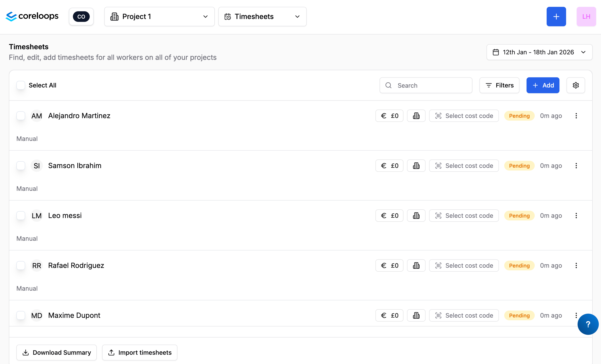This screenshot has width=601, height=364.
Task: Select cost code for Rafael Rodriguez
Action: (464, 265)
